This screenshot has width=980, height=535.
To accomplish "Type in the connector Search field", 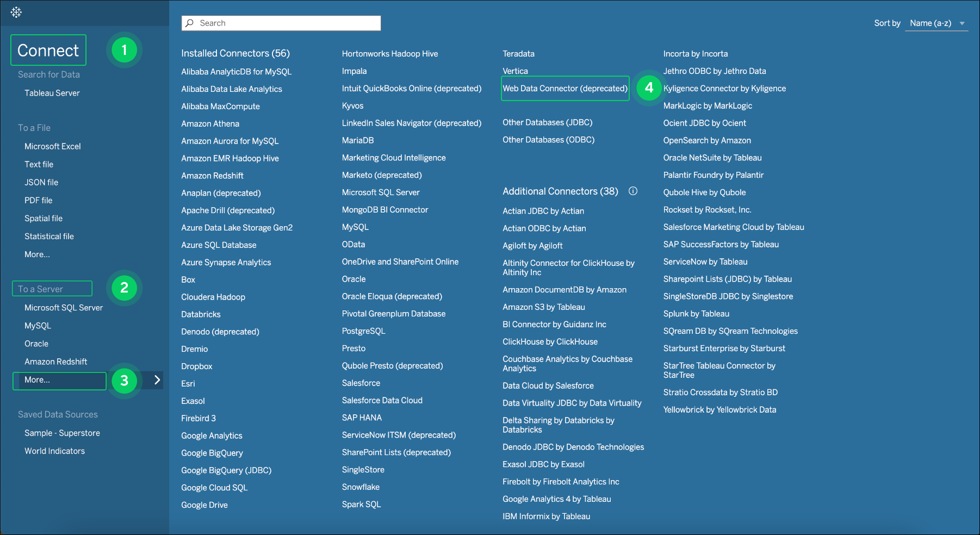I will (287, 23).
